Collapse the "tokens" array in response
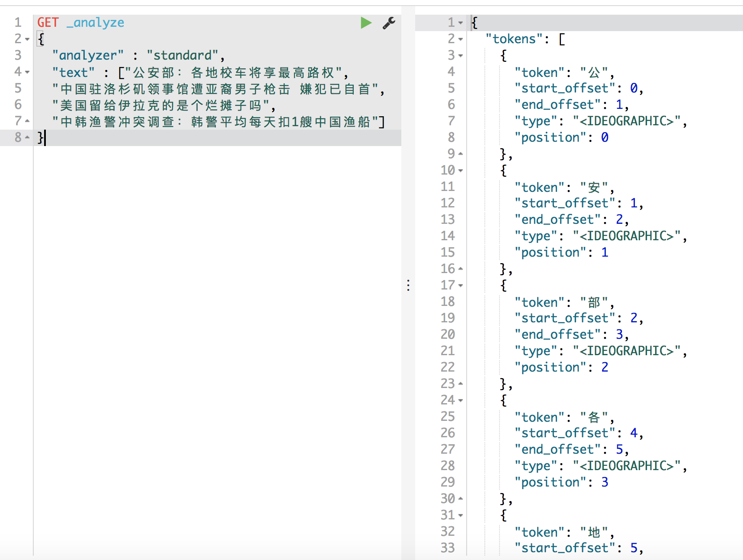The image size is (743, 560). point(461,39)
